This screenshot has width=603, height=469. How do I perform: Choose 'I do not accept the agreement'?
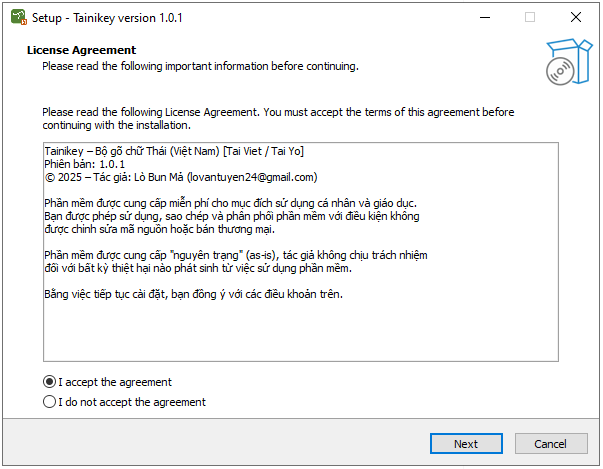pos(50,402)
